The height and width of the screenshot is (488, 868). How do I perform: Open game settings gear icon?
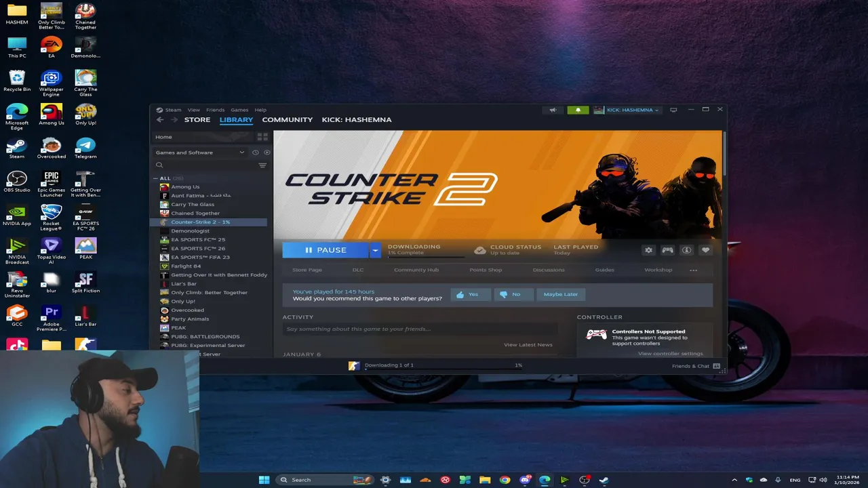tap(648, 250)
